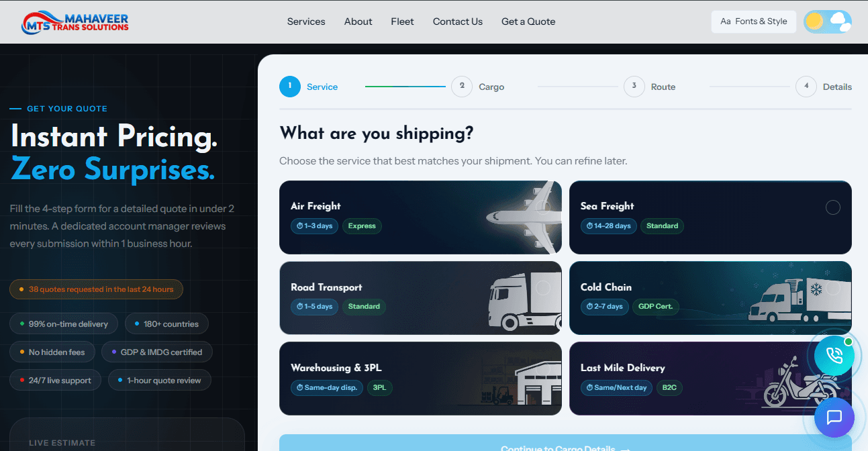Click the step 3 number circle

pyautogui.click(x=634, y=87)
